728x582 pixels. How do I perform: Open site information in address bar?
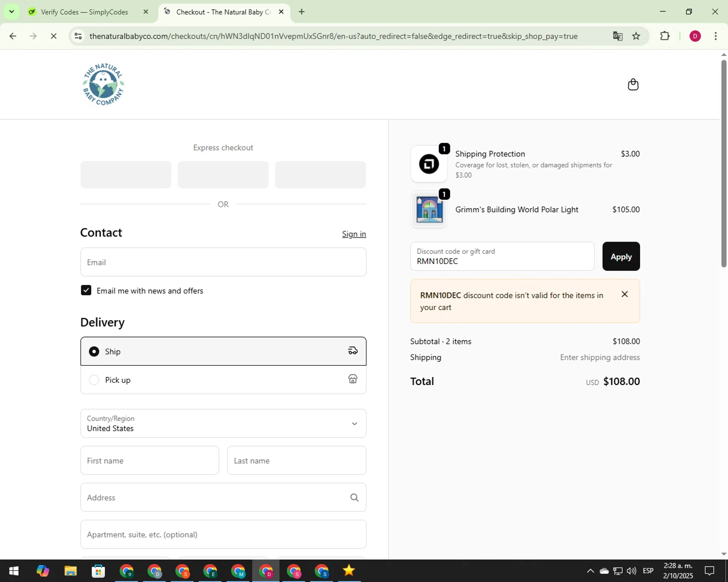click(x=78, y=36)
